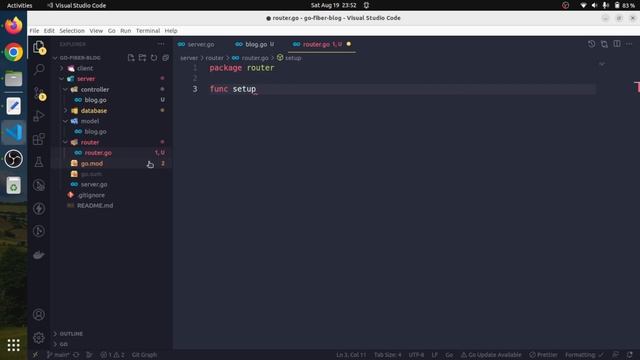Open the Run and Debug view
Screen dimensions: 640x360
point(39,116)
